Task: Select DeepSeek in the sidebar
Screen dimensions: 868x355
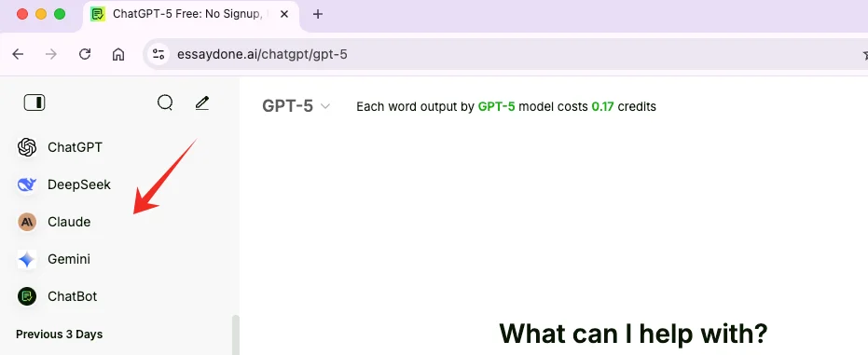Action: pyautogui.click(x=79, y=184)
